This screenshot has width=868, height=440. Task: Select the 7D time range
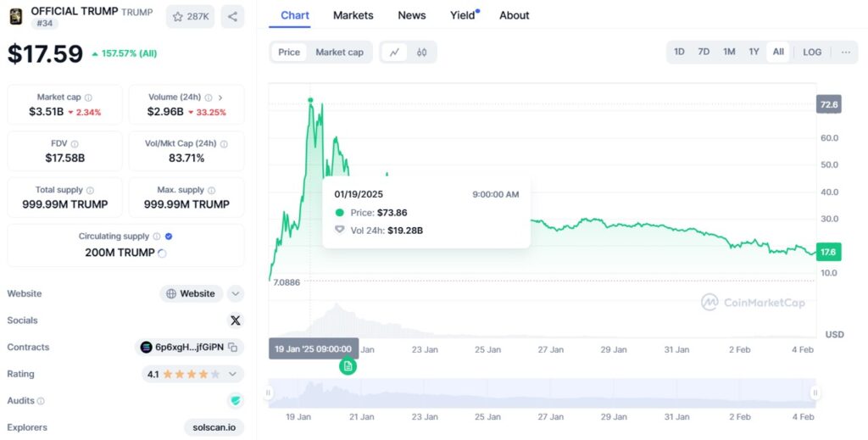(704, 52)
